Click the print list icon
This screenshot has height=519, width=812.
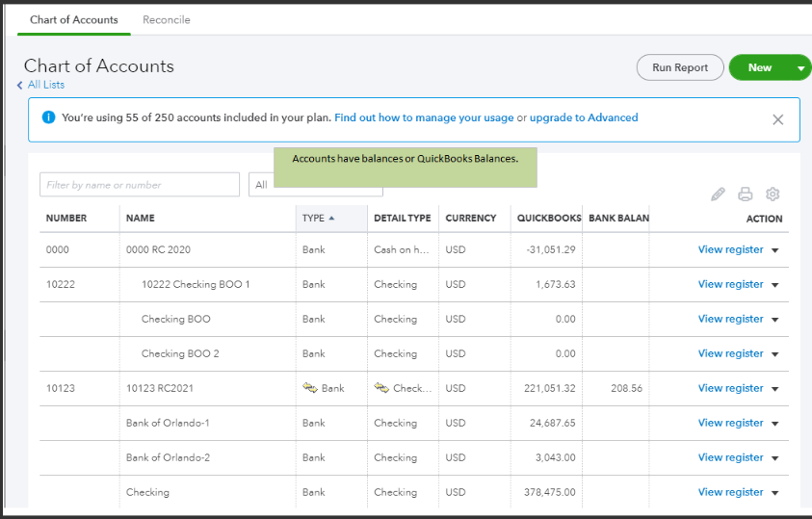click(745, 194)
